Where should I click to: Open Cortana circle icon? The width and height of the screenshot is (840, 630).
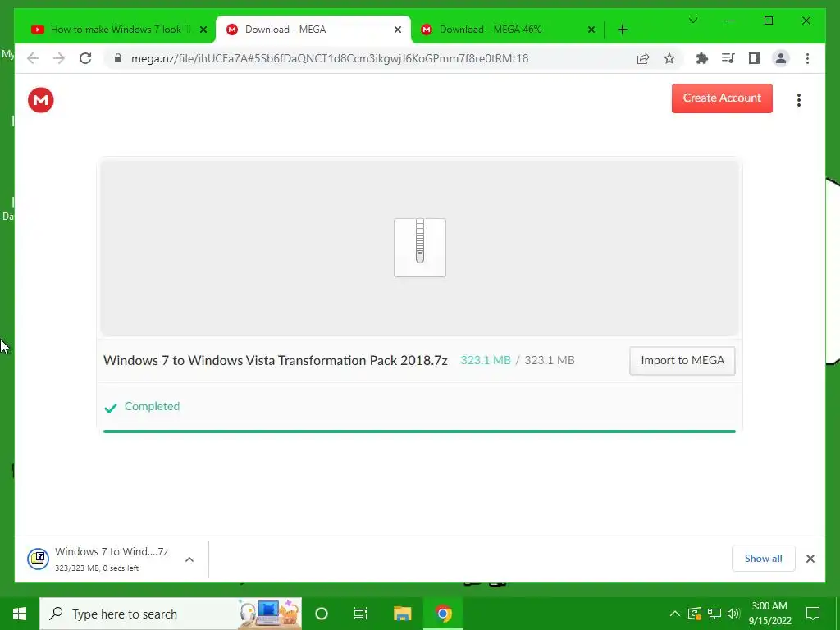coord(322,614)
